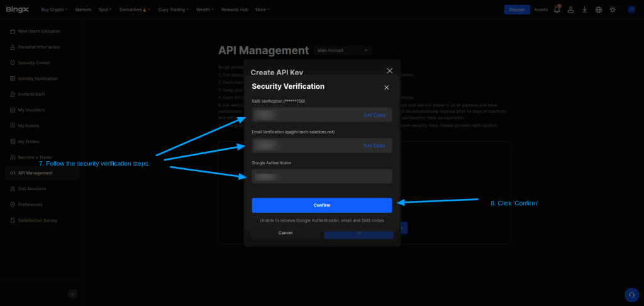Get Code for SMS Verification
This screenshot has height=306, width=644.
[374, 115]
